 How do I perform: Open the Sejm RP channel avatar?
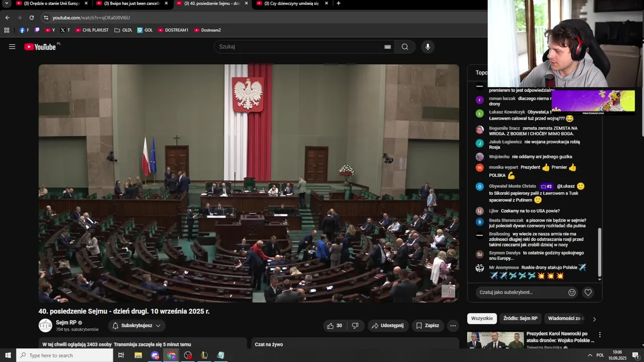point(45,326)
